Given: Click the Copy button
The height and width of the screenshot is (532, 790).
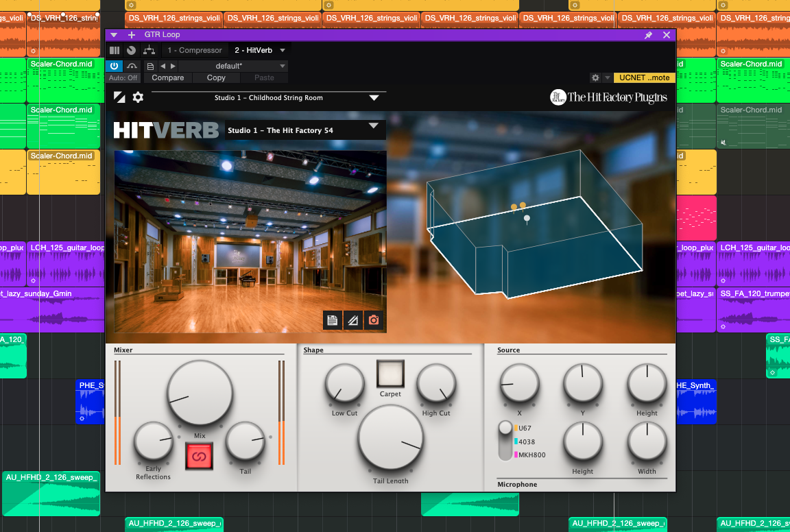Looking at the screenshot, I should 216,78.
